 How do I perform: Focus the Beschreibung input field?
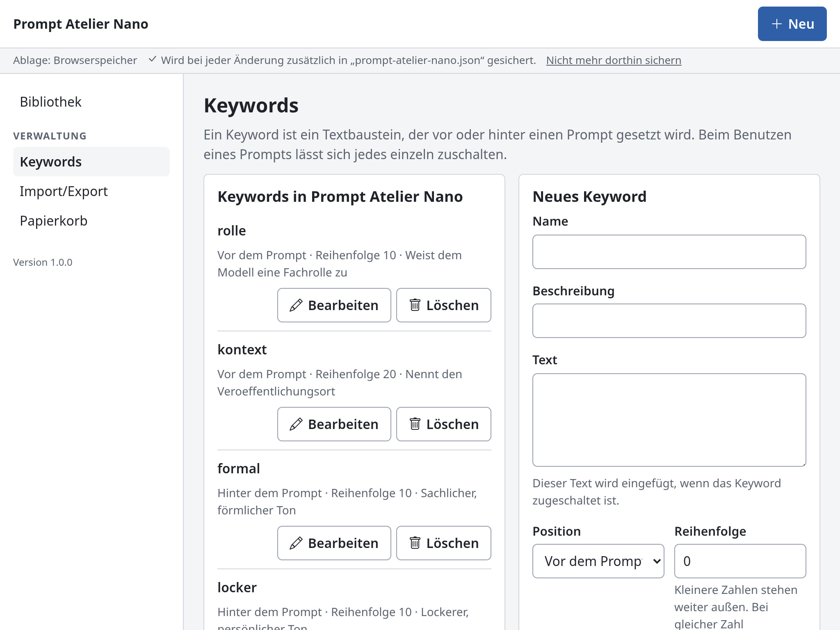(669, 321)
